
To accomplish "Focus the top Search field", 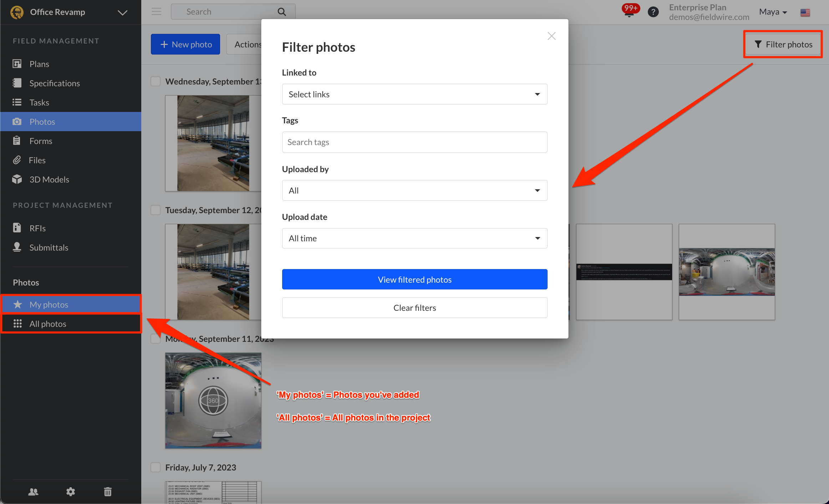I will [233, 12].
